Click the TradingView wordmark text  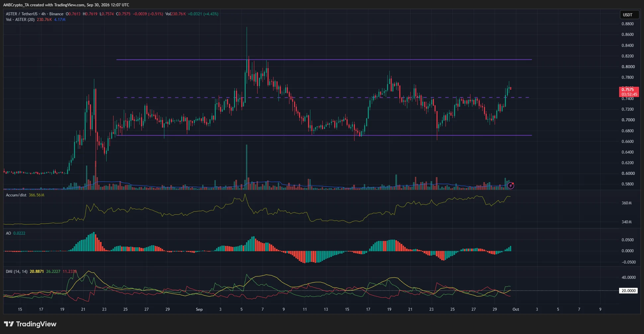pyautogui.click(x=36, y=324)
